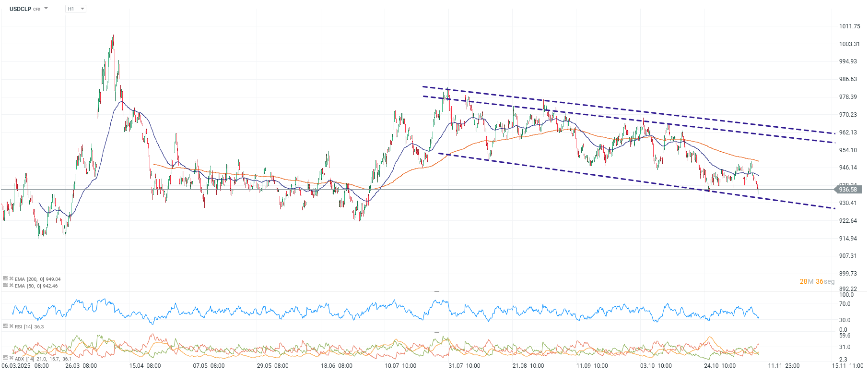
Task: Click the 15.11 11:00 time axis label
Action: tap(847, 366)
